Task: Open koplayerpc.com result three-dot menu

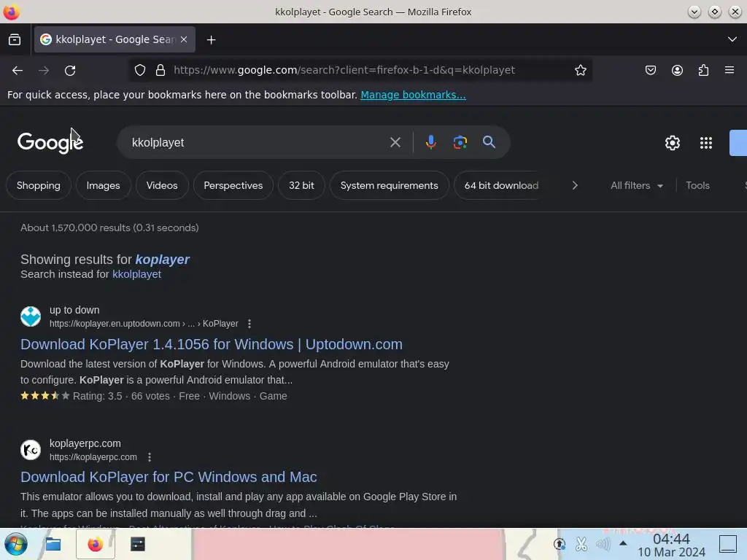Action: click(150, 457)
